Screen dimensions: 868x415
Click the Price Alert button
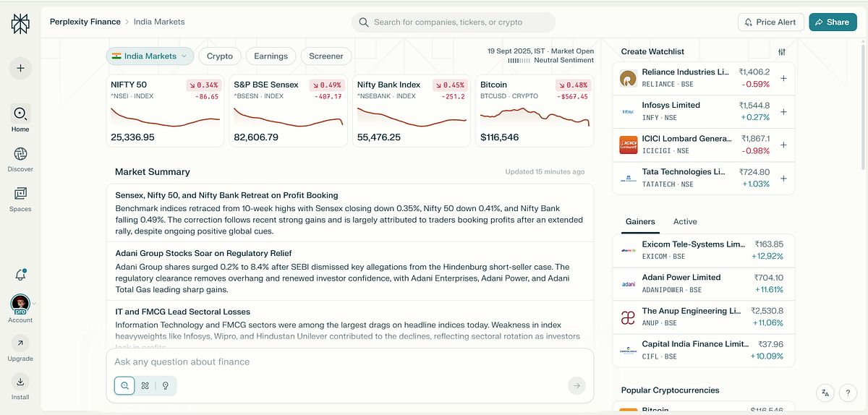coord(770,22)
